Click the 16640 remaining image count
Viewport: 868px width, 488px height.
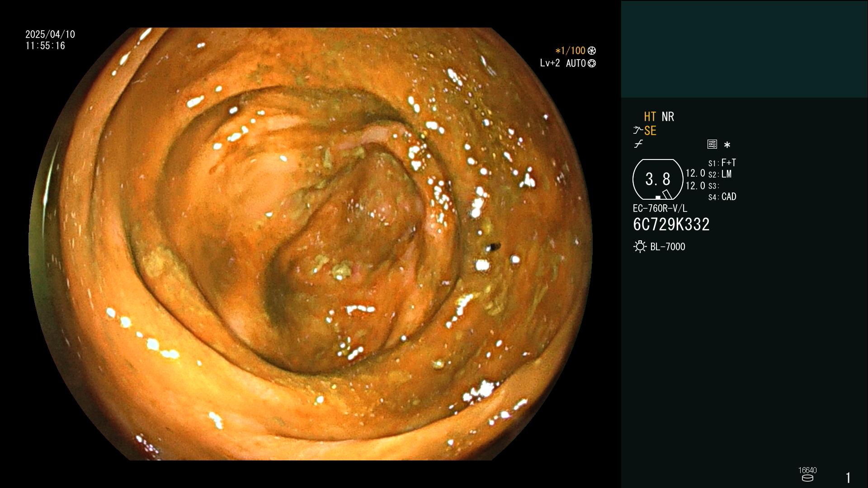click(807, 470)
